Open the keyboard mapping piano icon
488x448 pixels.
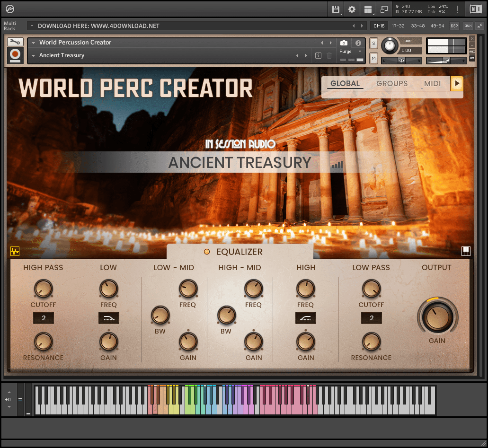[466, 251]
